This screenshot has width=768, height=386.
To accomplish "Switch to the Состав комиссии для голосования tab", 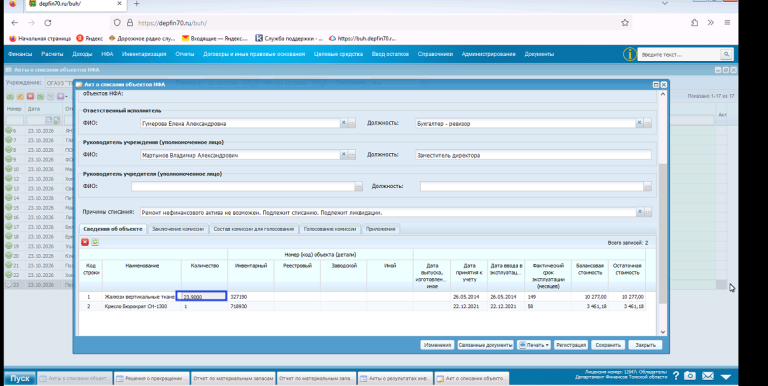I will tap(254, 229).
